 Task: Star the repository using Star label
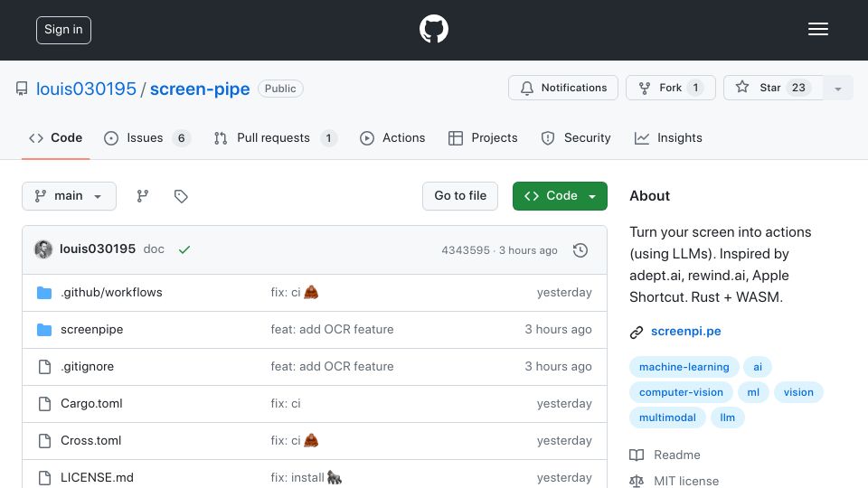[x=769, y=88]
